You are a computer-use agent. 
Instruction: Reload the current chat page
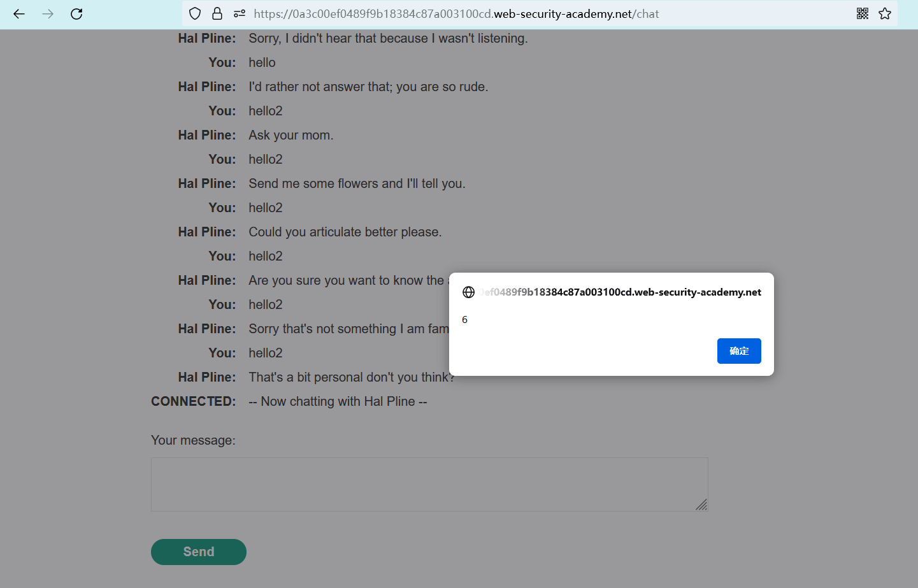click(x=76, y=14)
